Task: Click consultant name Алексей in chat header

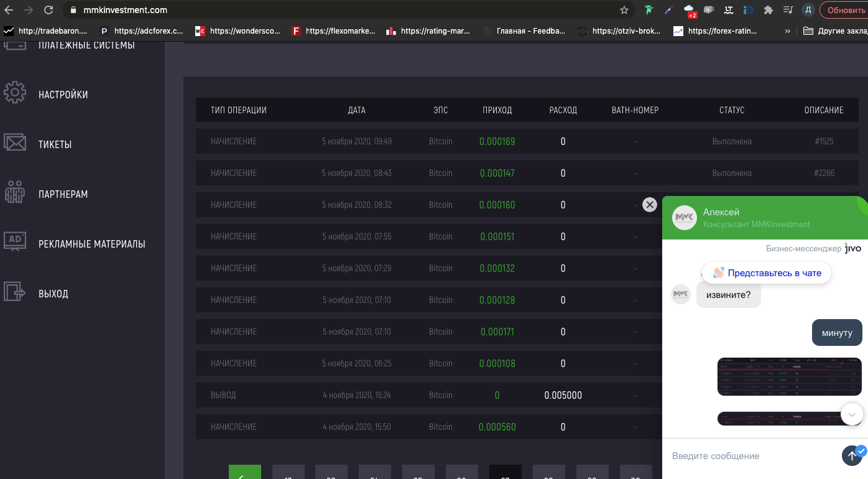Action: (x=721, y=212)
